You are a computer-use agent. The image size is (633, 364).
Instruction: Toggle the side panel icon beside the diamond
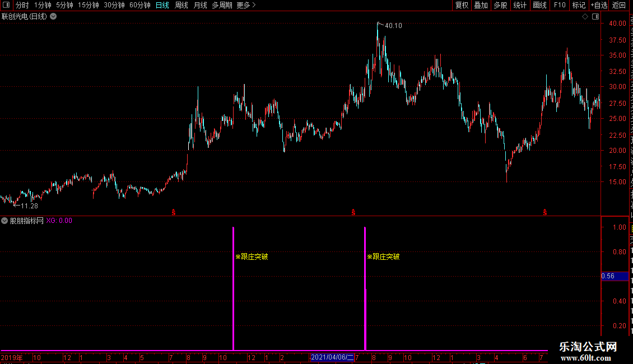point(595,17)
